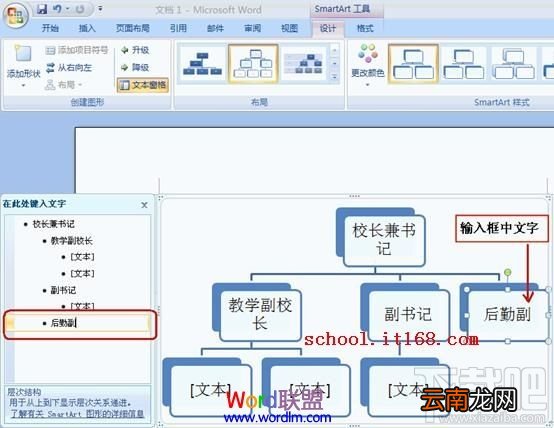Select the SmartArt 格式 tab
Viewport: 554px width, 428px height.
[365, 28]
